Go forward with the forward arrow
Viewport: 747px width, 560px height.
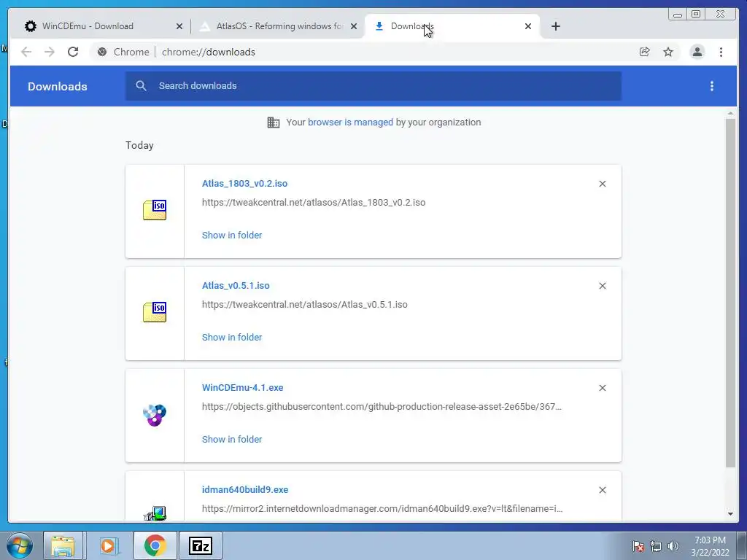point(50,52)
